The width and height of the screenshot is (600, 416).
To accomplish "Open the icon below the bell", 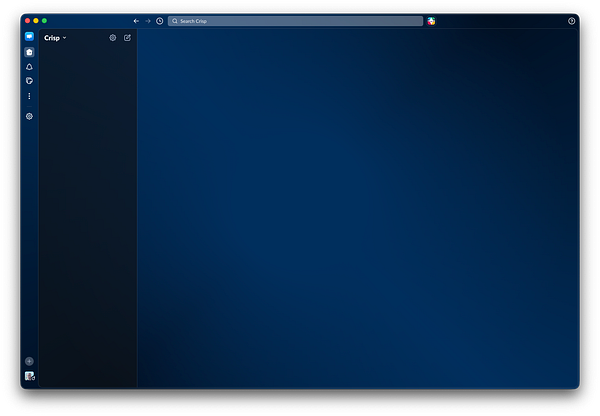I will click(29, 81).
